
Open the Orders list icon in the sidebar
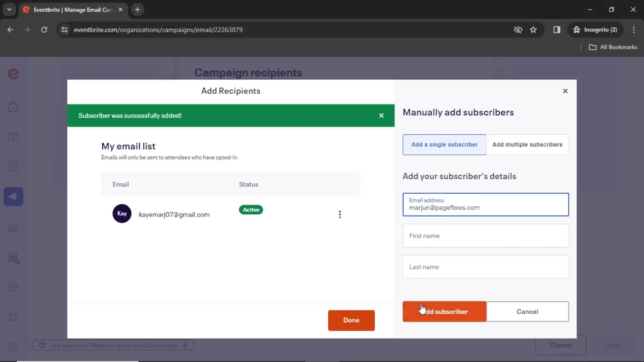pos(13,166)
